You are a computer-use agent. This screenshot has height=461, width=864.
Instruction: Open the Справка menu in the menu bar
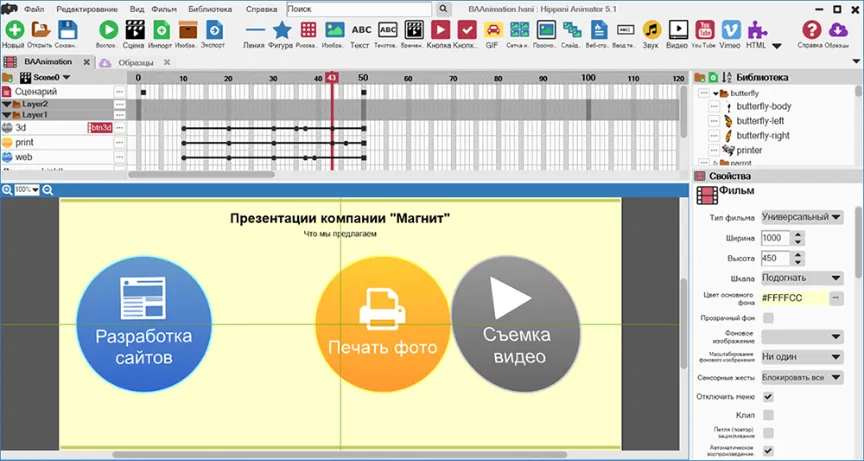click(261, 9)
